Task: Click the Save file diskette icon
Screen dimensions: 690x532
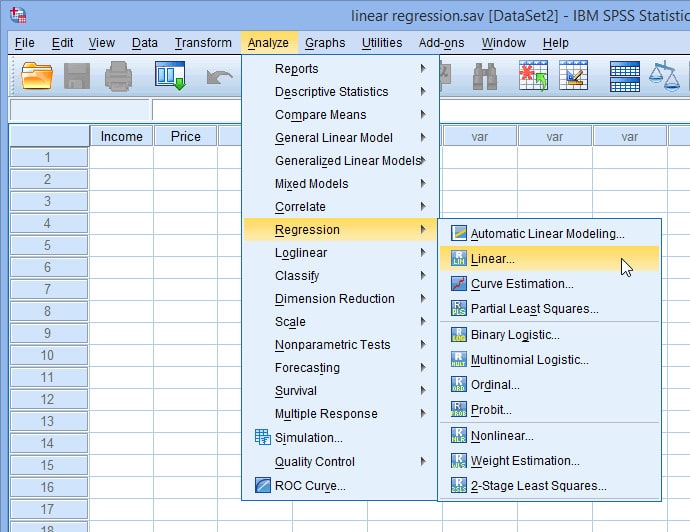Action: 78,75
